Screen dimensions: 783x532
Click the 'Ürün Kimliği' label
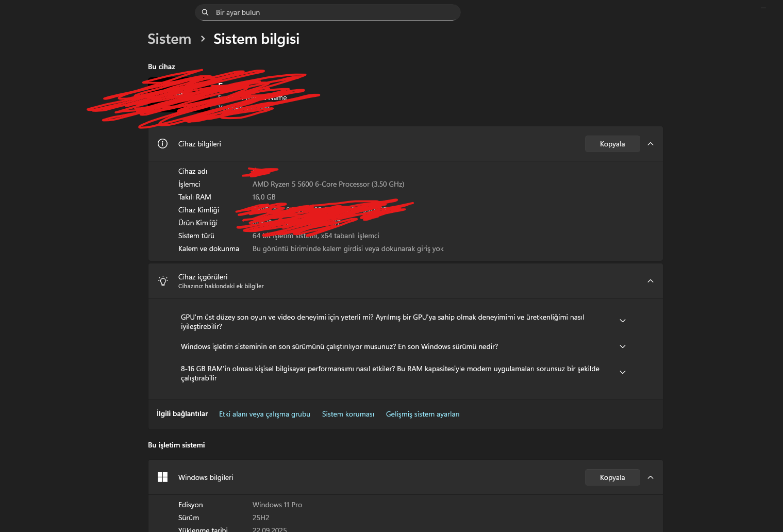(x=198, y=223)
